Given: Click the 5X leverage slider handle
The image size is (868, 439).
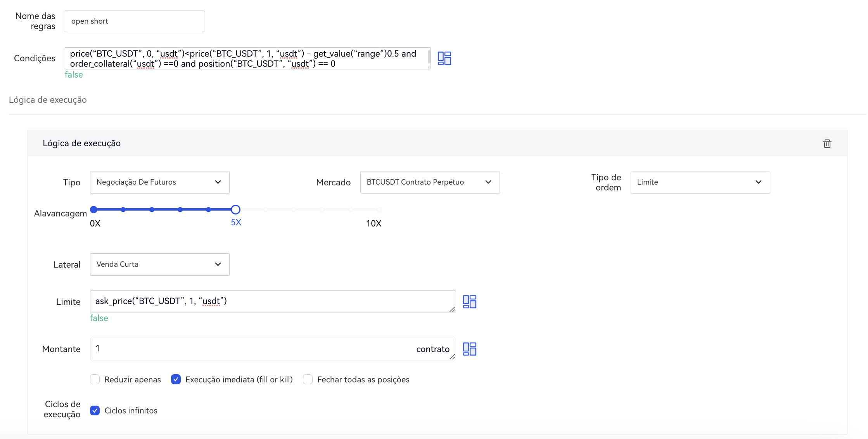Looking at the screenshot, I should [235, 210].
